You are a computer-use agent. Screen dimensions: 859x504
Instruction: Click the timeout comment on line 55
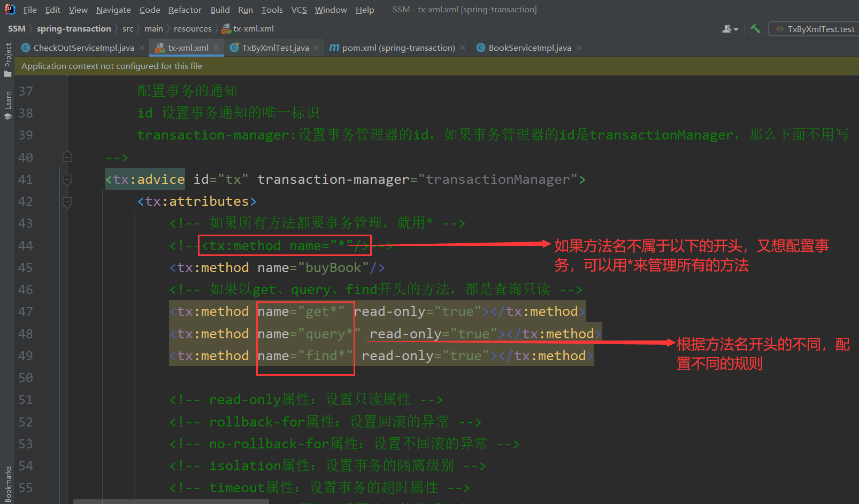click(319, 488)
